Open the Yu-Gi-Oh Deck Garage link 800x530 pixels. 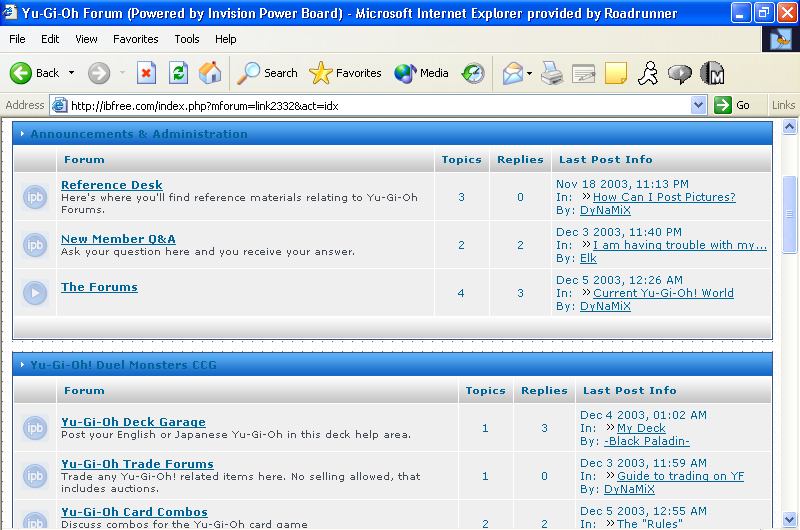pos(133,422)
